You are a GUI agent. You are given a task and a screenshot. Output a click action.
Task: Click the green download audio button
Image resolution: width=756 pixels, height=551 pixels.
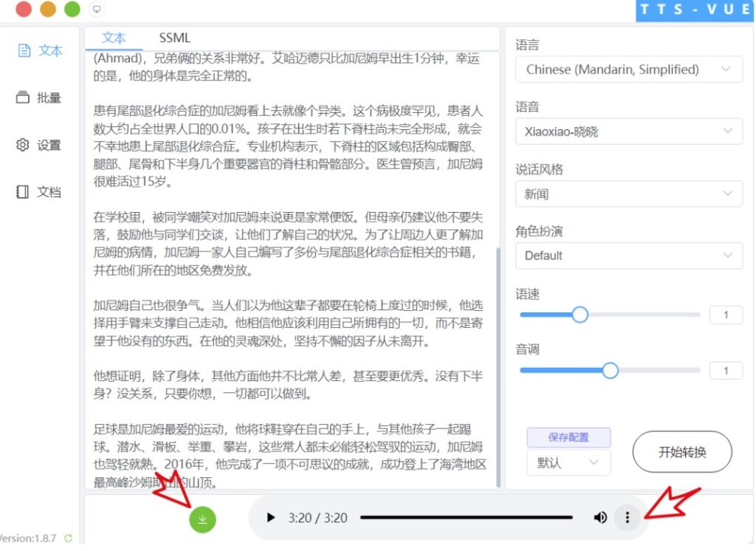point(202,519)
